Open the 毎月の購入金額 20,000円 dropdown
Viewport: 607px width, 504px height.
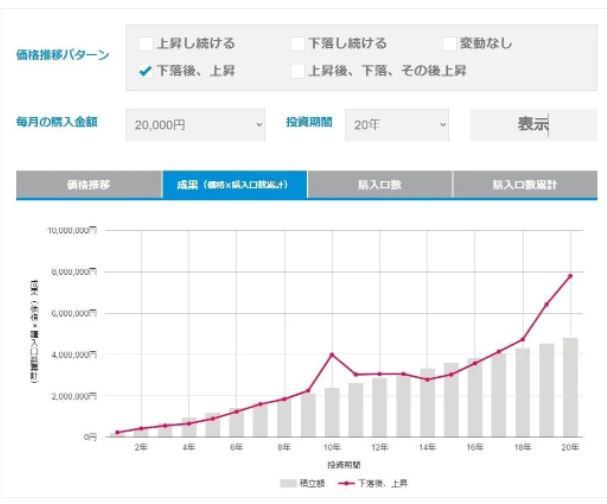[197, 125]
